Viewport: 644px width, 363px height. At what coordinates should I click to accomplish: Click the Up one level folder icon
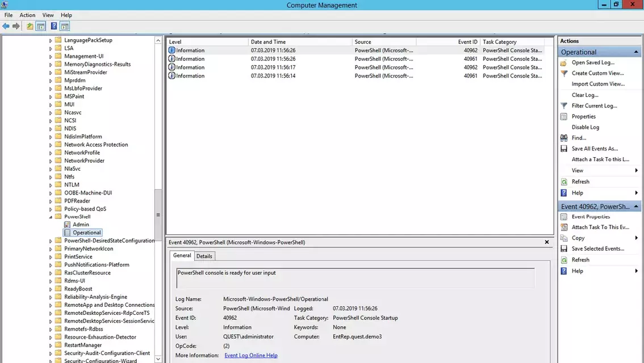[30, 26]
